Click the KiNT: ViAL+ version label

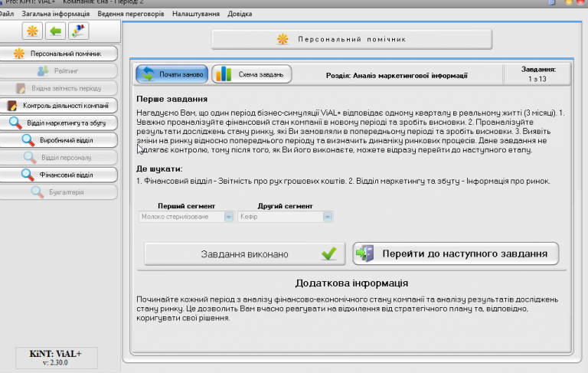55,358
